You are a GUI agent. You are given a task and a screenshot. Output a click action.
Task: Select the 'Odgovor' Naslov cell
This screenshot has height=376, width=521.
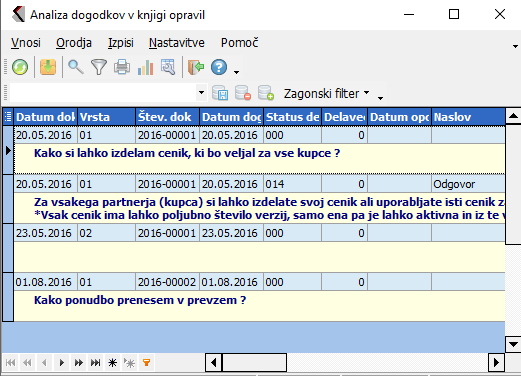[x=468, y=184]
